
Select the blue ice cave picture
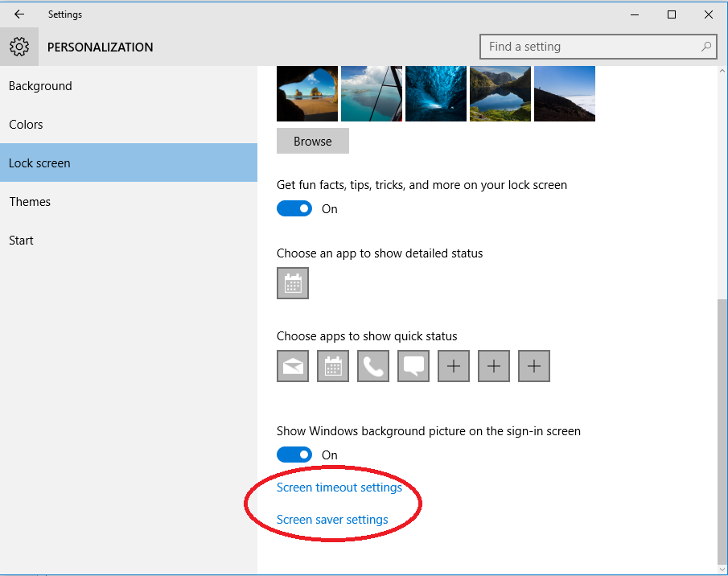(436, 94)
